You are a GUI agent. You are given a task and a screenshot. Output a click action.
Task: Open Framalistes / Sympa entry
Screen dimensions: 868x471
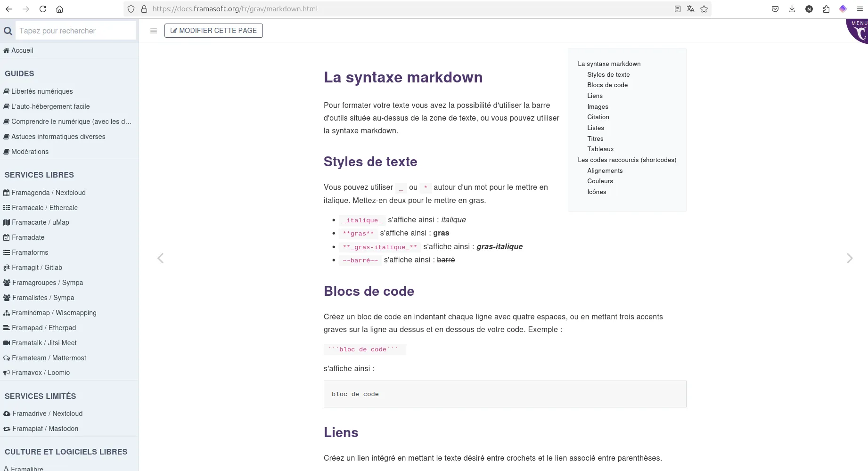click(x=69, y=298)
